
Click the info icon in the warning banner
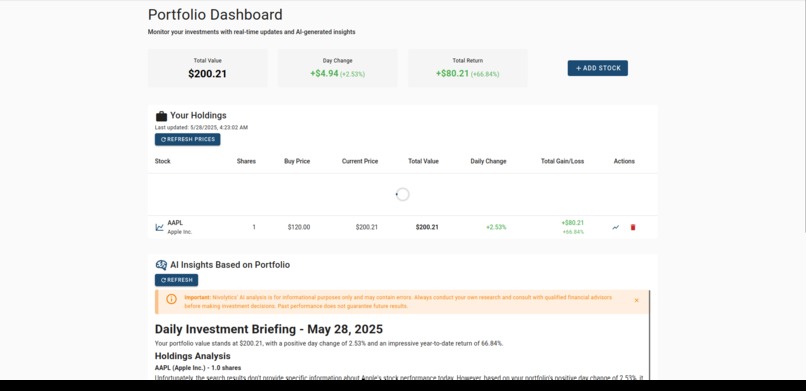171,299
